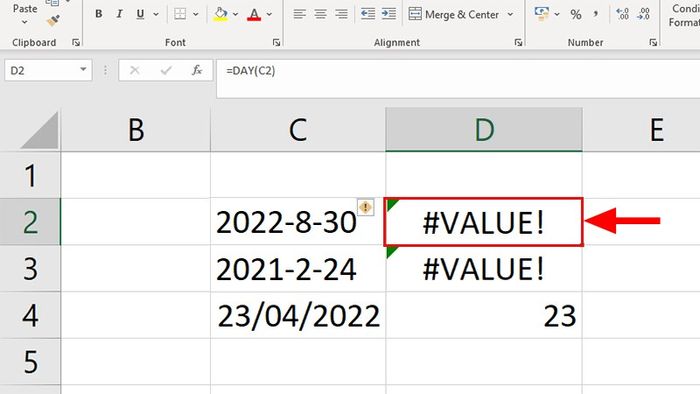
Task: Decrease indent
Action: [x=368, y=14]
